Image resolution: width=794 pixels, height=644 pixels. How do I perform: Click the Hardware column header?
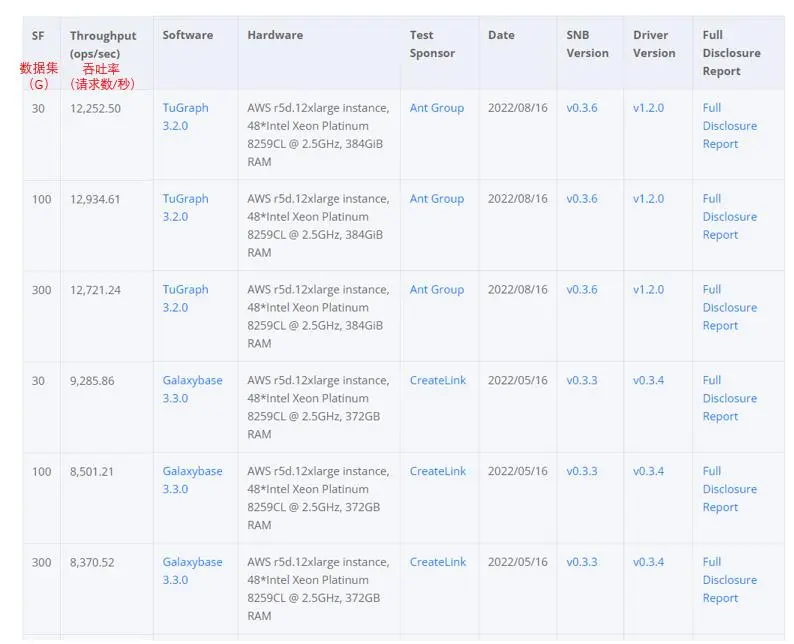point(275,35)
